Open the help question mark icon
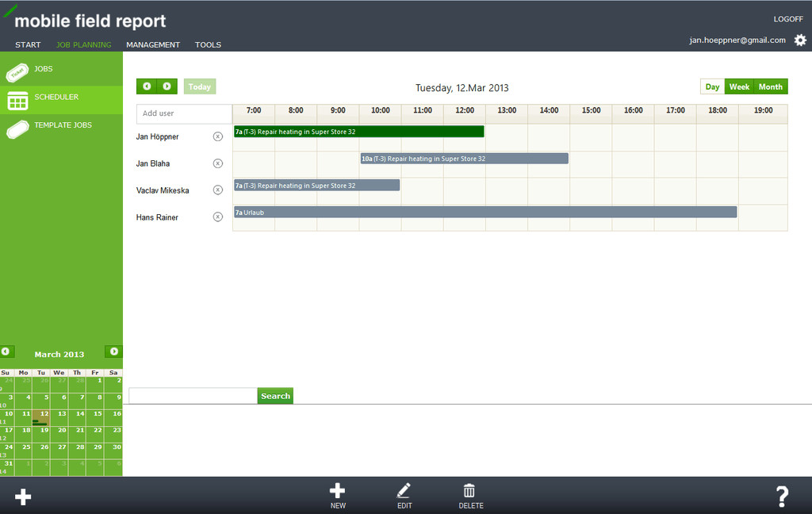The image size is (812, 514). [x=782, y=497]
